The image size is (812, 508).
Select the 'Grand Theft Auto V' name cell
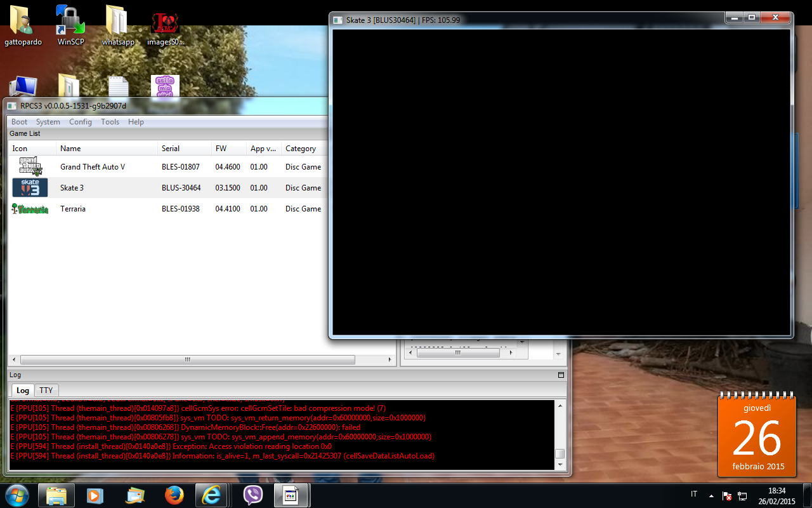pos(93,167)
